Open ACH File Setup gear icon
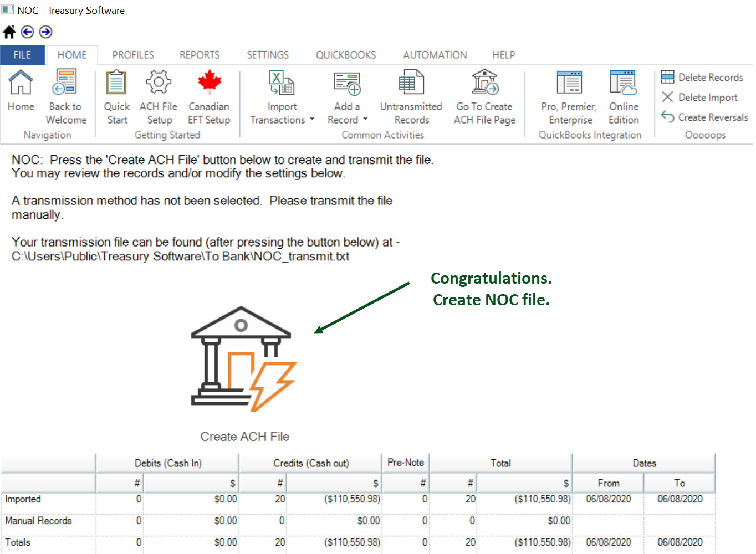Viewport: 756px width, 554px height. 159,82
